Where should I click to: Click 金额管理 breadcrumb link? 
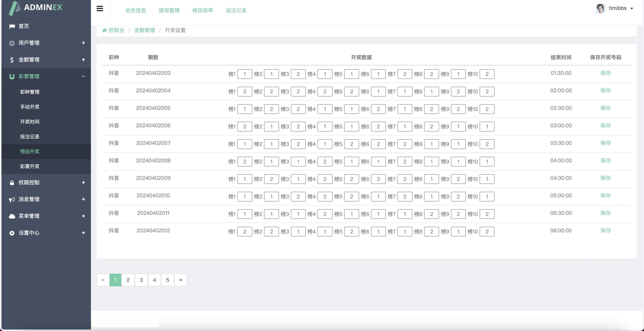pos(144,30)
